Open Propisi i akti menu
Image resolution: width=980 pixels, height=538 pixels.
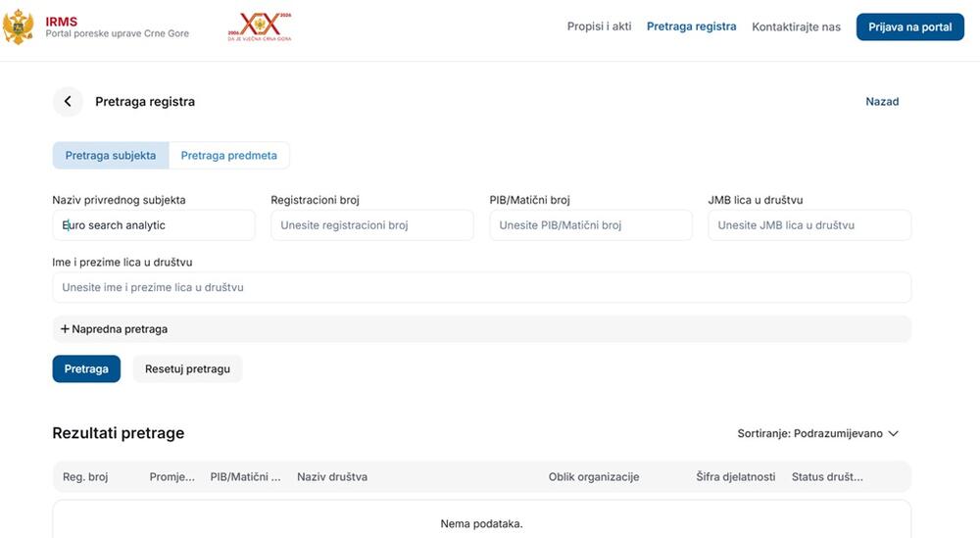(599, 26)
